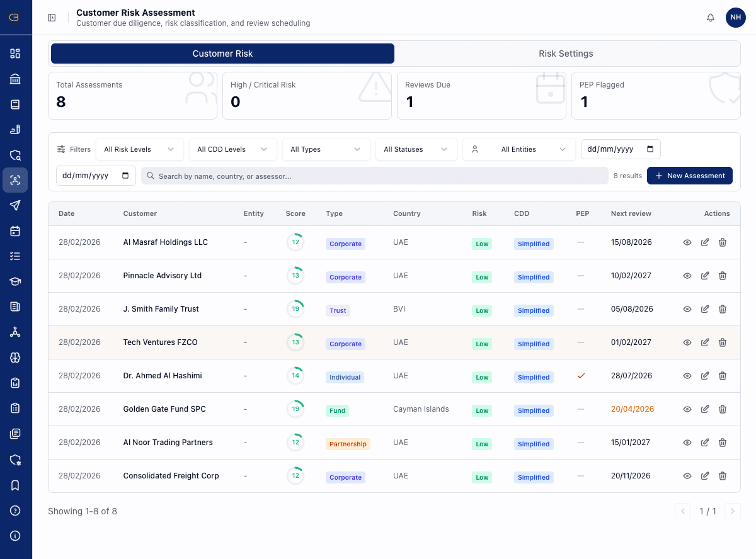Click the NH user avatar button
This screenshot has height=559, width=756.
click(735, 18)
